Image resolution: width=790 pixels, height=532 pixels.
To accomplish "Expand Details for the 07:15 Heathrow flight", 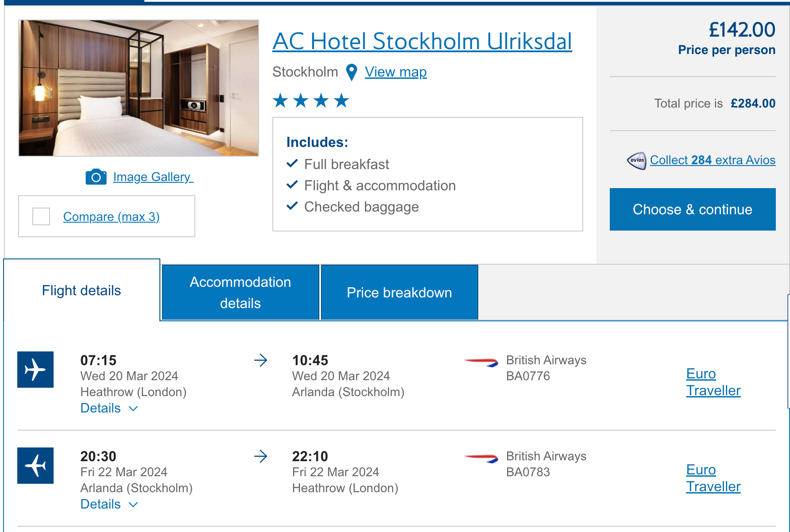I will coord(109,408).
